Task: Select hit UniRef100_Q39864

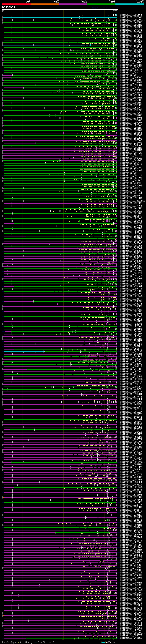Action: [131, 37]
